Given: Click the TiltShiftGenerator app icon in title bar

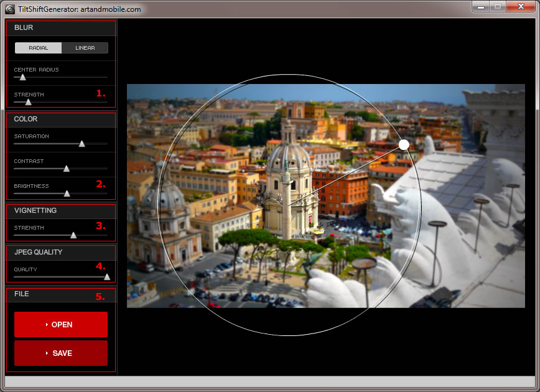Looking at the screenshot, I should pyautogui.click(x=10, y=9).
